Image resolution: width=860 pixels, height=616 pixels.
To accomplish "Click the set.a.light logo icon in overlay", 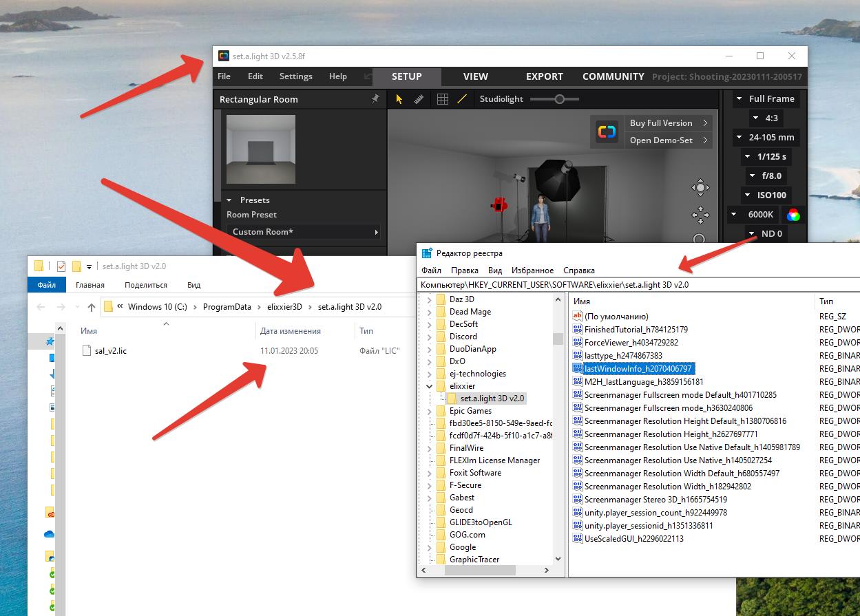I will tap(607, 131).
